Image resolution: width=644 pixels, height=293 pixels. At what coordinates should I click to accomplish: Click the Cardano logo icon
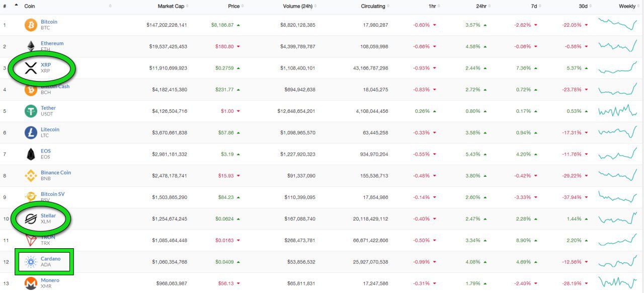[x=31, y=262]
